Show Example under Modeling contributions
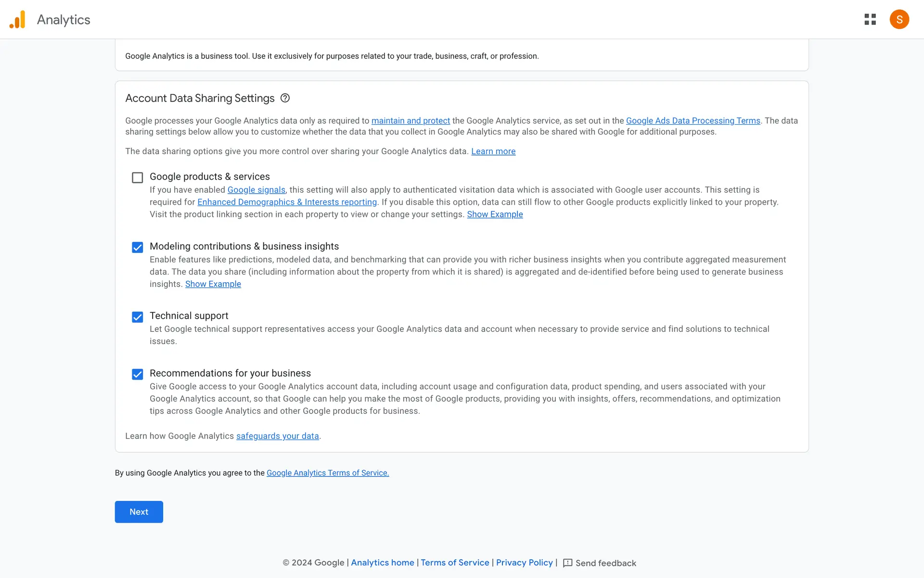 point(213,284)
